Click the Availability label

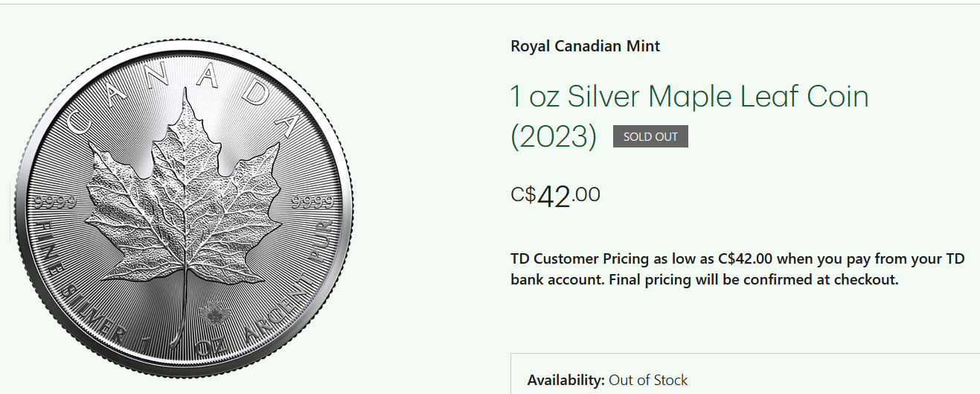(566, 381)
